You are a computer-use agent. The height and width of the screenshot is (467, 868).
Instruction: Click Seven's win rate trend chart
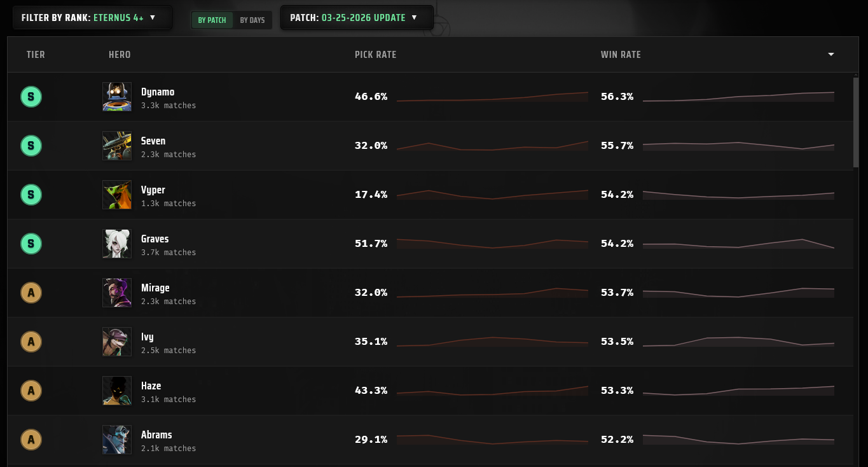point(738,146)
